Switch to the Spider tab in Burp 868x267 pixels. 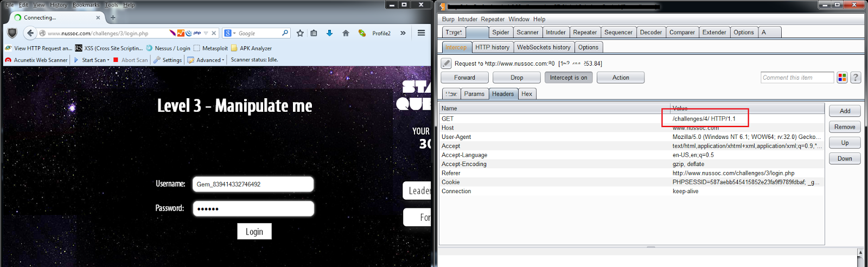pyautogui.click(x=501, y=32)
